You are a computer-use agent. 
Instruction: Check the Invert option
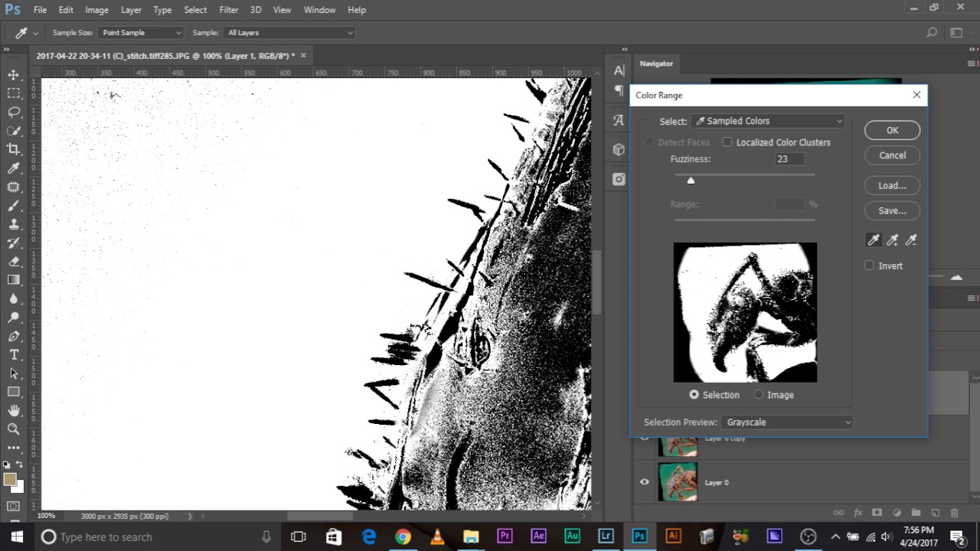pos(869,266)
